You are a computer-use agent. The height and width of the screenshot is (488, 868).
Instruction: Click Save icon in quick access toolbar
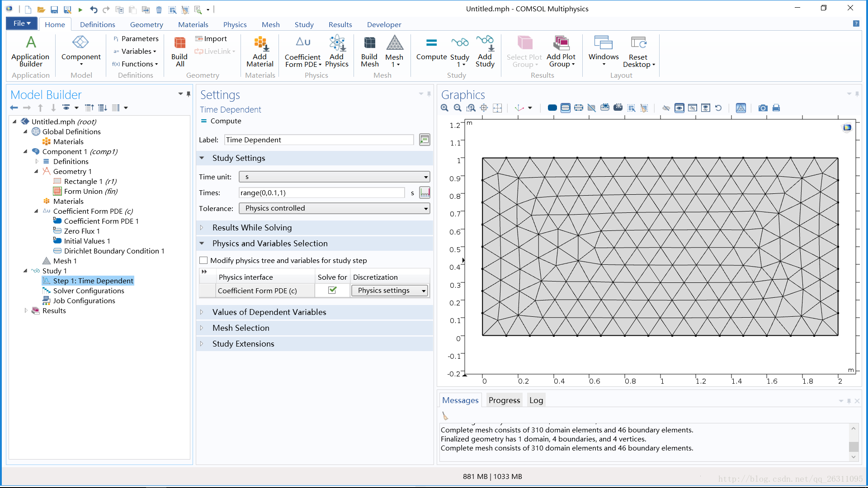coord(54,9)
